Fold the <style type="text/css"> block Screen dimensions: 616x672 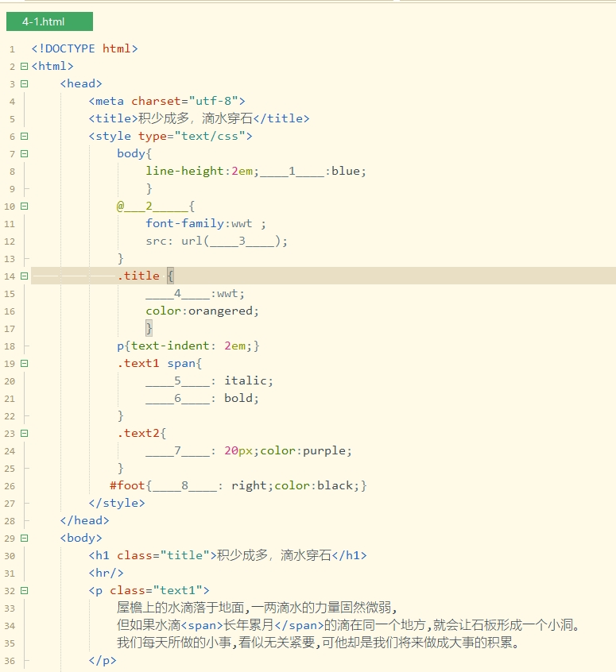24,137
